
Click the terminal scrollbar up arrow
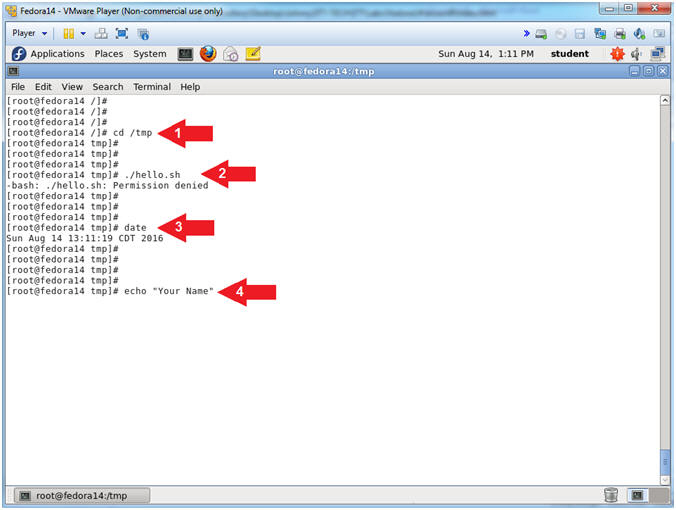click(x=665, y=100)
